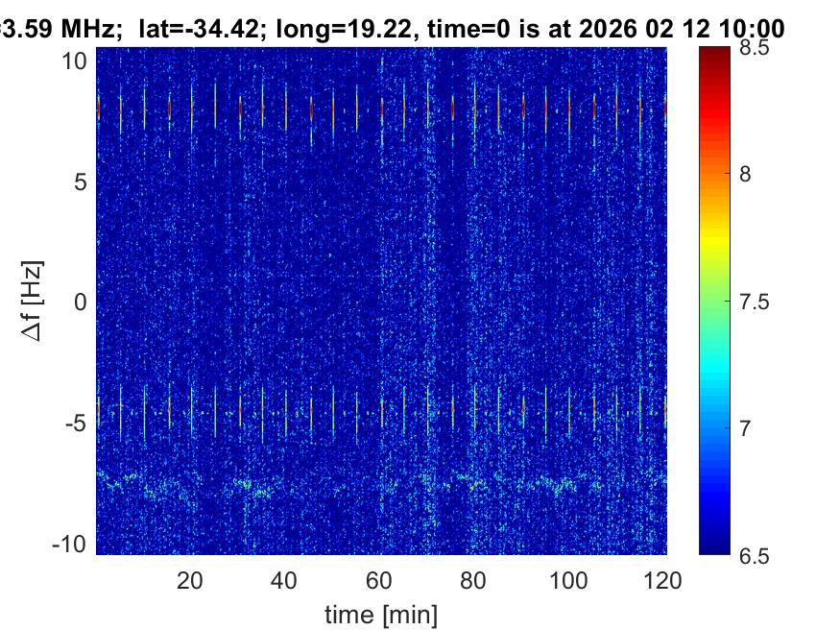
Task: Click the y-axis tick label 10
Action: point(78,61)
